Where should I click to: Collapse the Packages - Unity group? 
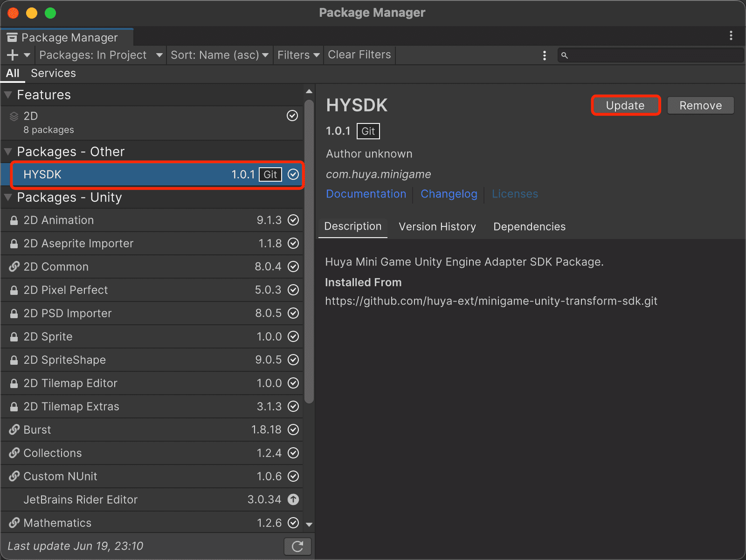click(x=8, y=197)
